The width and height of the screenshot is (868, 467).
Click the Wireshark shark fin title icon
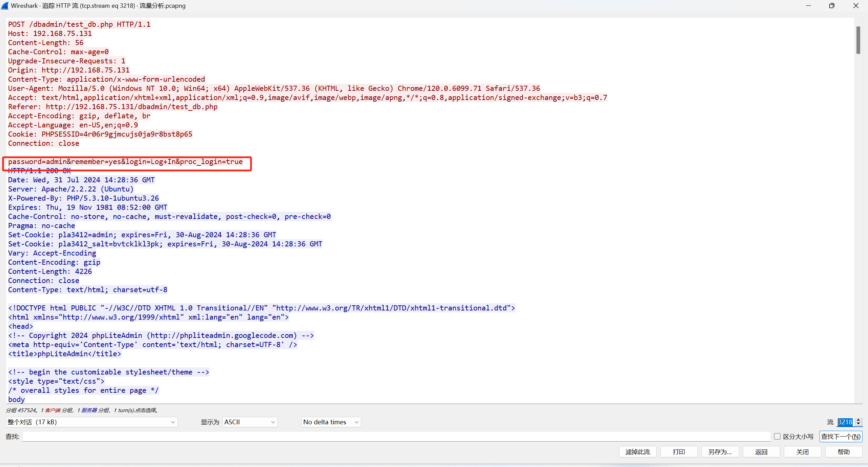[x=5, y=6]
